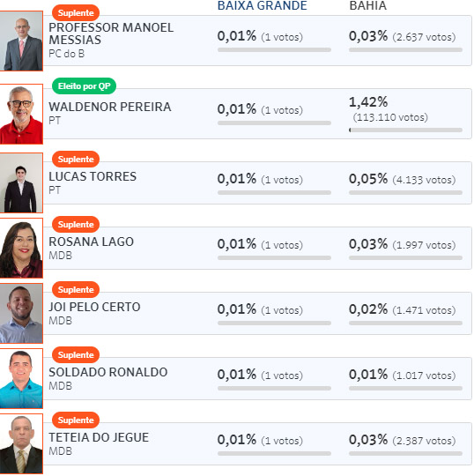Viewport: 474px width, 476px height.
Task: Open Soldado Ronaldo candidate photo
Action: (21, 378)
